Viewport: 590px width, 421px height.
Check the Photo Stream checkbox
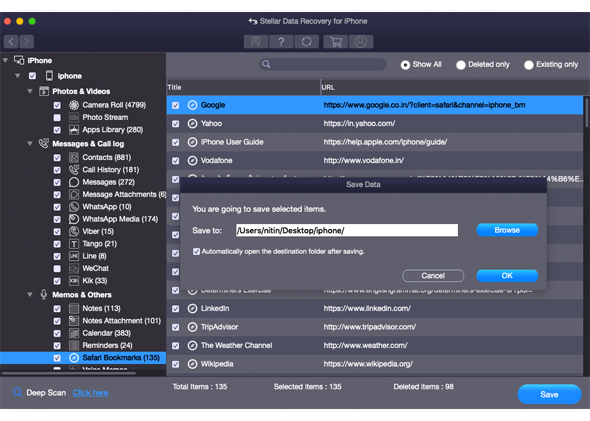click(57, 118)
